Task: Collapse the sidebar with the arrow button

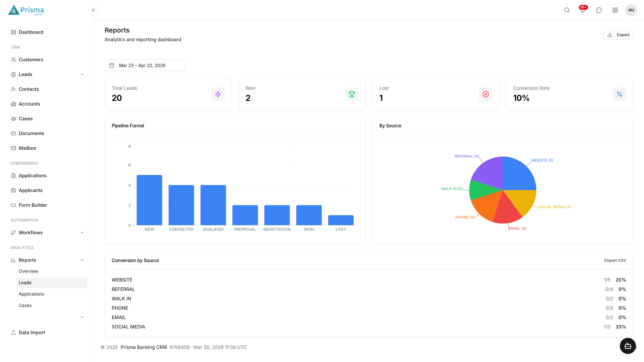Action: [94, 10]
